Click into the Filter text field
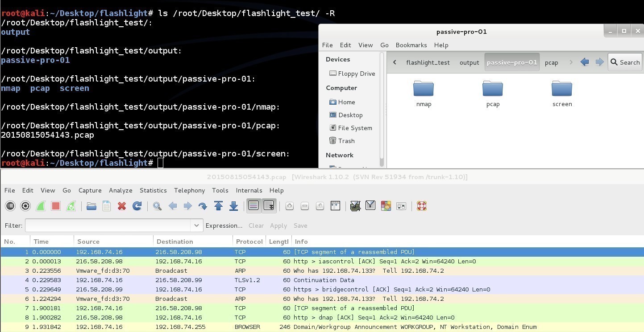This screenshot has height=332, width=644. point(108,225)
